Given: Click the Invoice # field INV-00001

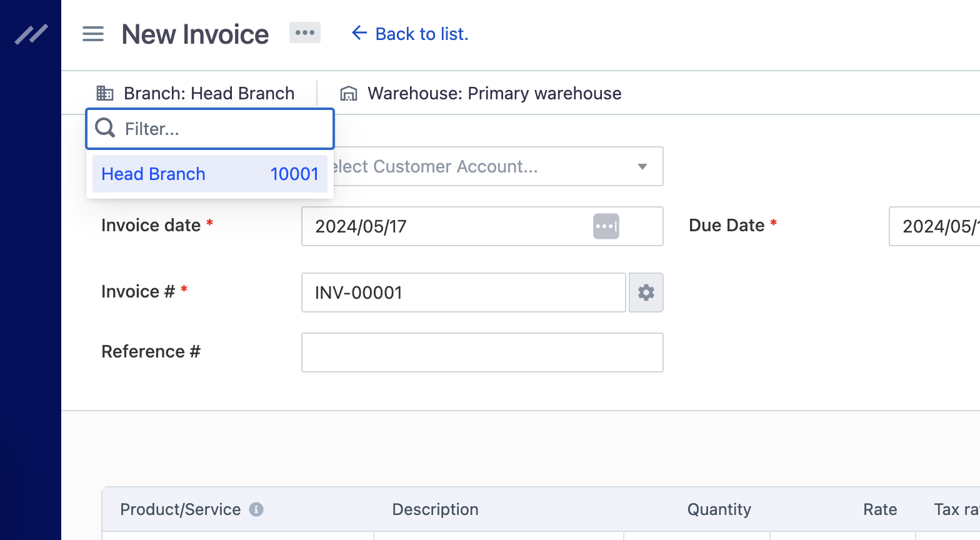Looking at the screenshot, I should pos(463,292).
